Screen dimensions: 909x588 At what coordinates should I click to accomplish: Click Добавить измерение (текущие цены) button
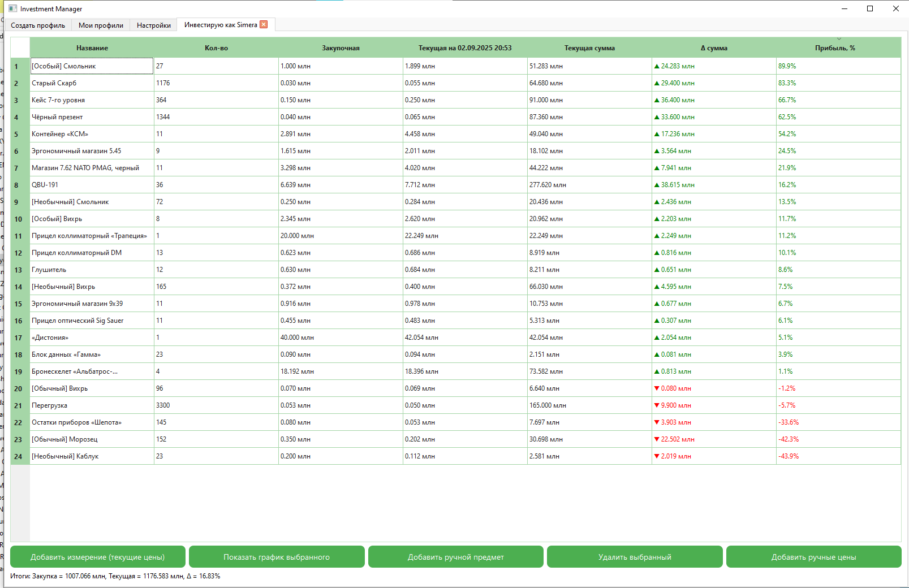98,557
